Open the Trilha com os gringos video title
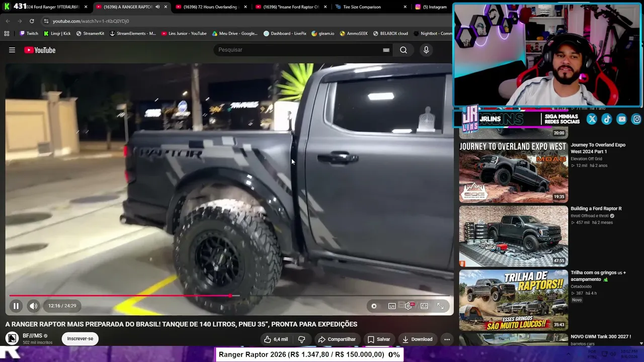Viewport: 644px width, 362px height. click(598, 276)
